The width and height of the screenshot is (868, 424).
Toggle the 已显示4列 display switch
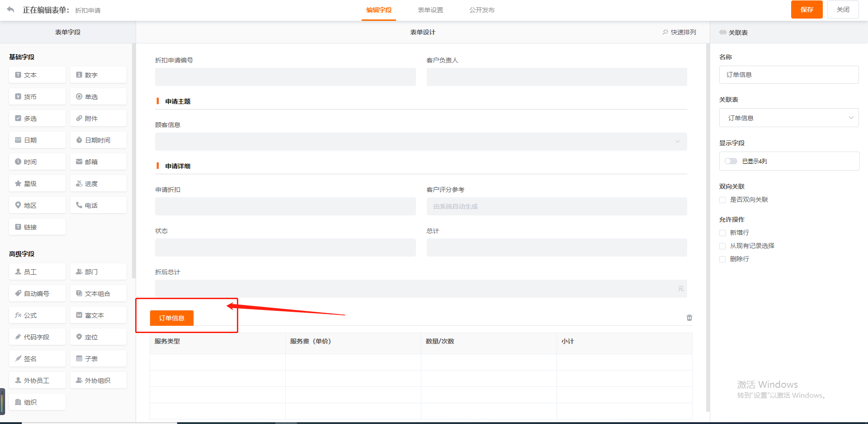[731, 161]
